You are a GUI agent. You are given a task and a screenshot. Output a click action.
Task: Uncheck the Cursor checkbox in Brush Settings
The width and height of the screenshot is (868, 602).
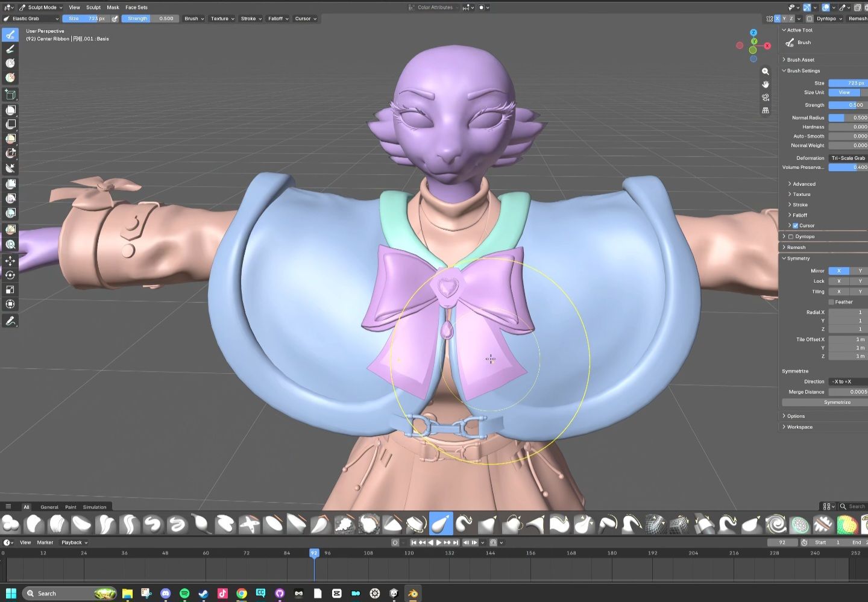[x=795, y=225]
